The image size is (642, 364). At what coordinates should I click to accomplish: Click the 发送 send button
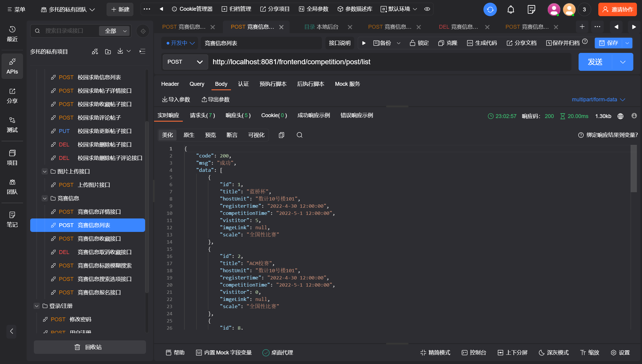pyautogui.click(x=595, y=62)
